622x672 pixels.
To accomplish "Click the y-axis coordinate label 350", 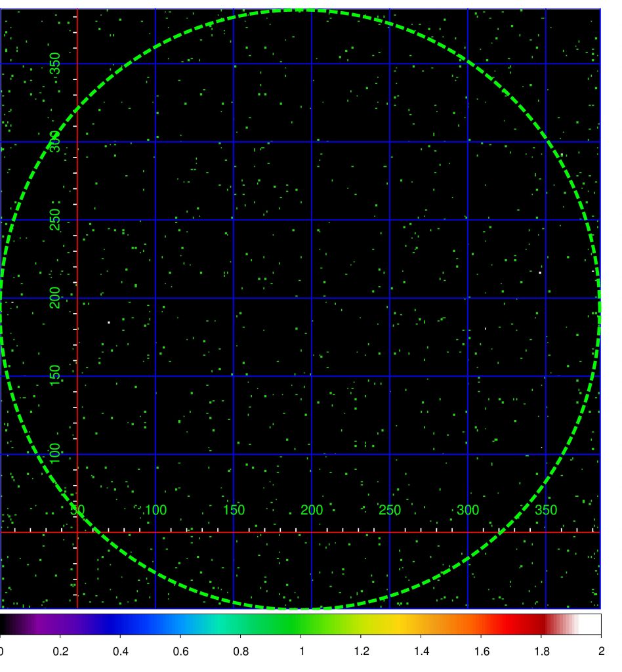I will pyautogui.click(x=55, y=64).
